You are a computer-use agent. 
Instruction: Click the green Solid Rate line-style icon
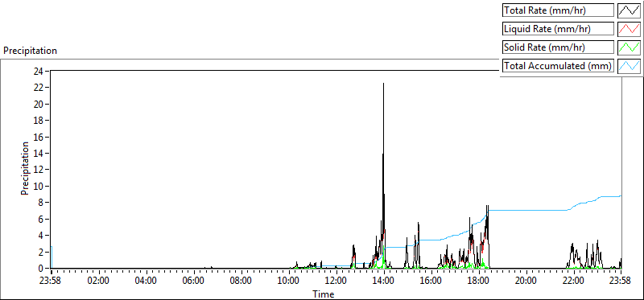[x=630, y=47]
